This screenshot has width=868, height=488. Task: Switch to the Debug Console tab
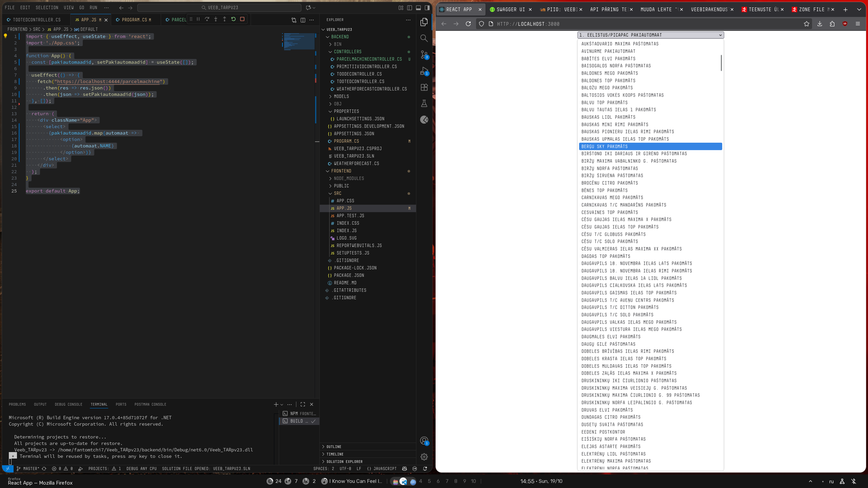click(68, 404)
